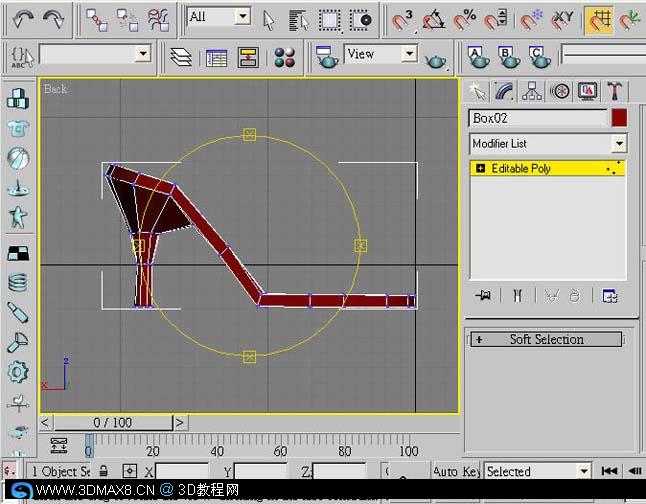Switch to the Utilities hammer tab

pyautogui.click(x=614, y=91)
